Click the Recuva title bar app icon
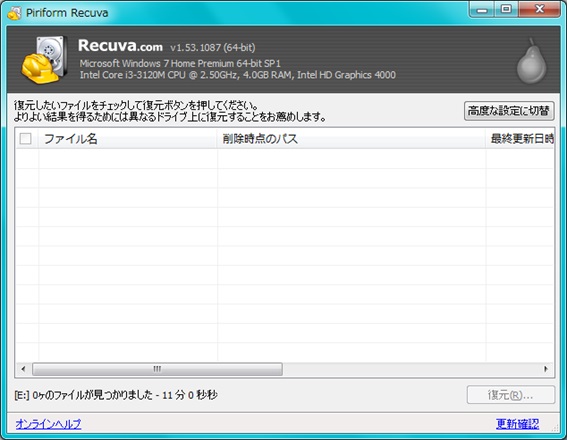Image resolution: width=567 pixels, height=440 pixels. [x=14, y=13]
